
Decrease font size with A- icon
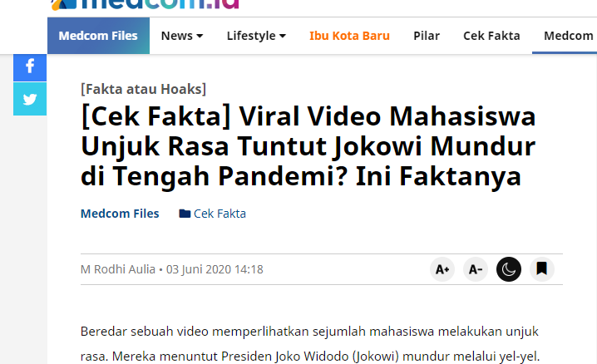click(476, 269)
